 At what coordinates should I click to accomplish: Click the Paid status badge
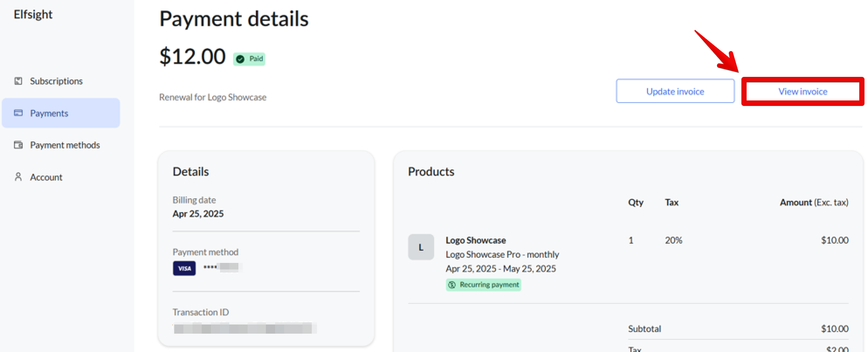point(249,59)
